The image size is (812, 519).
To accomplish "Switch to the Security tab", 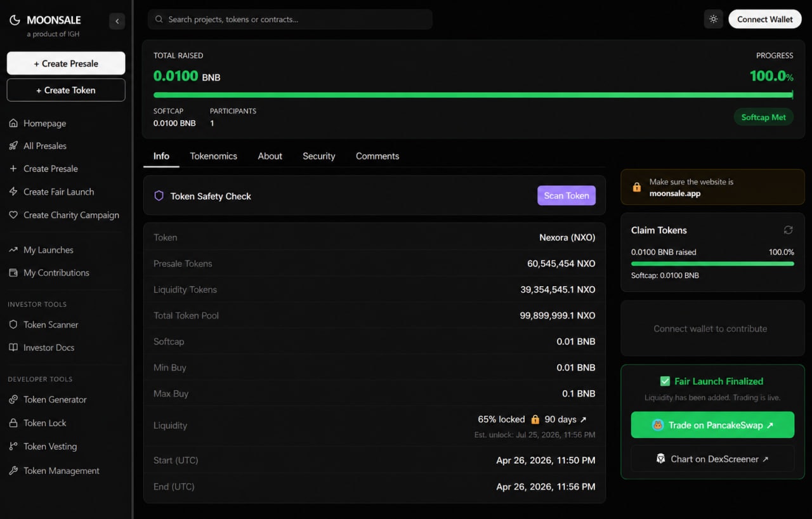I will 318,156.
